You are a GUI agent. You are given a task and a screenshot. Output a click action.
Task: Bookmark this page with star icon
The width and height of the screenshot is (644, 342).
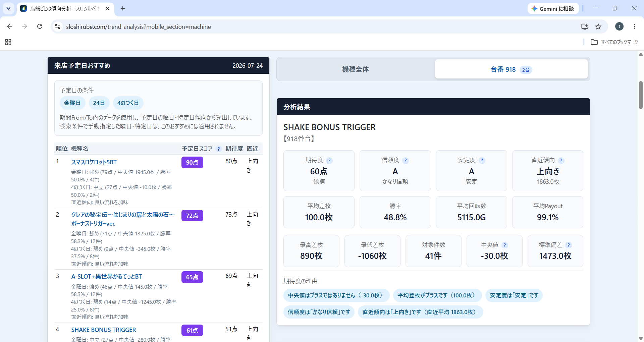pos(598,26)
